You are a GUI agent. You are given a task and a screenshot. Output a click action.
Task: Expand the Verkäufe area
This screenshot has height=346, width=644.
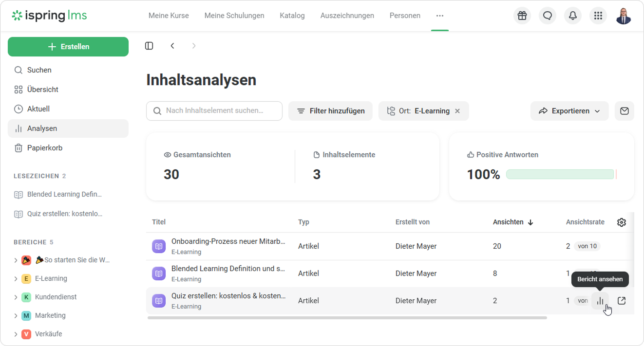click(16, 334)
